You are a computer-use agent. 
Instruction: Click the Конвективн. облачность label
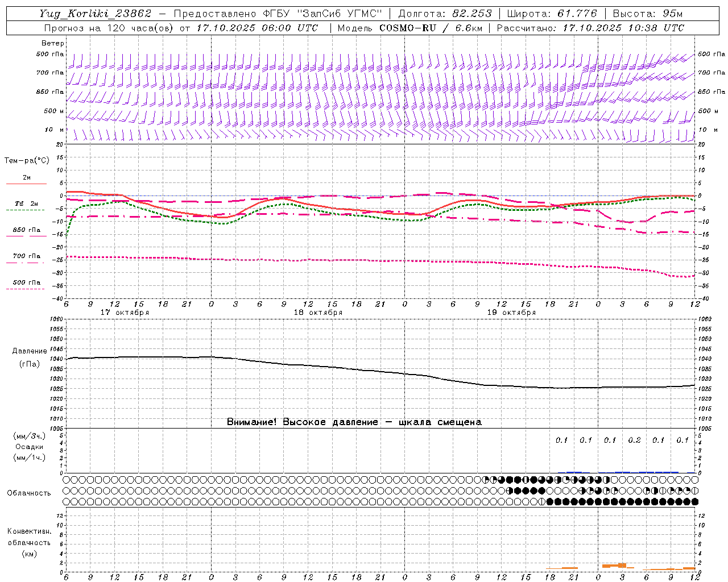(29, 537)
